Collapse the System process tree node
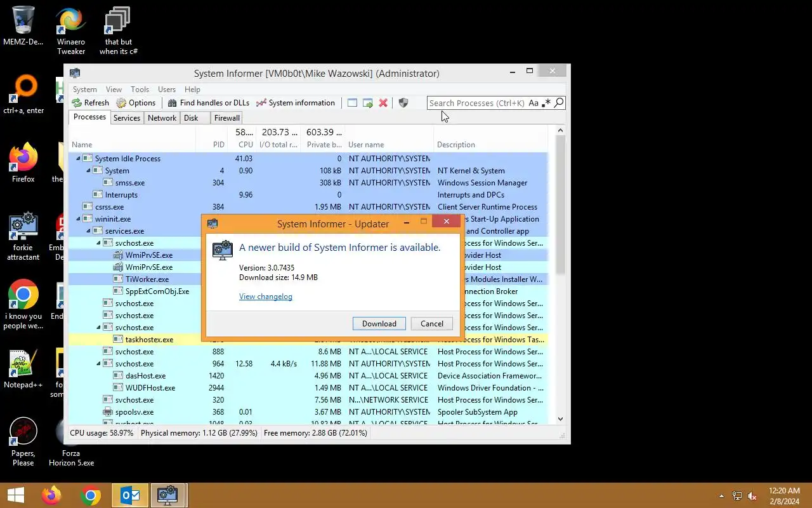The width and height of the screenshot is (812, 508). click(88, 171)
